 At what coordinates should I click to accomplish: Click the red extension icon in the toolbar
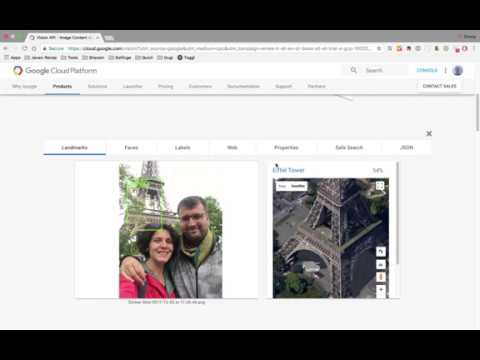pyautogui.click(x=464, y=49)
